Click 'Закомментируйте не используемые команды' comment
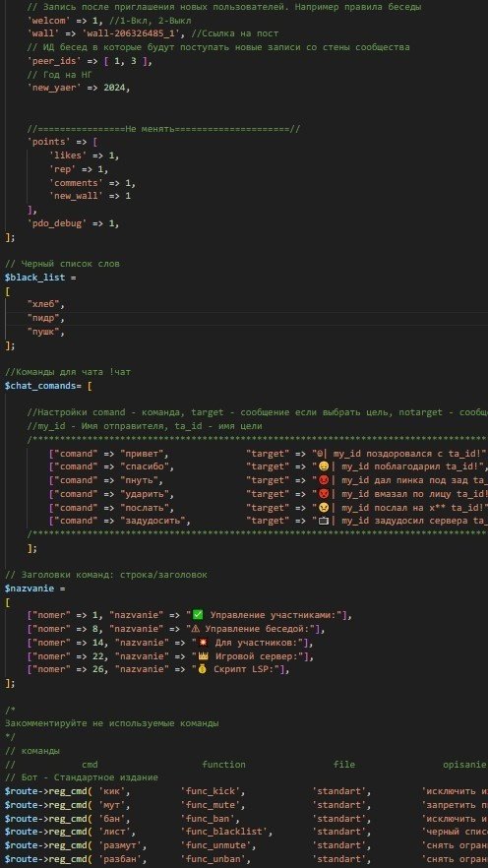The width and height of the screenshot is (488, 868). [112, 724]
